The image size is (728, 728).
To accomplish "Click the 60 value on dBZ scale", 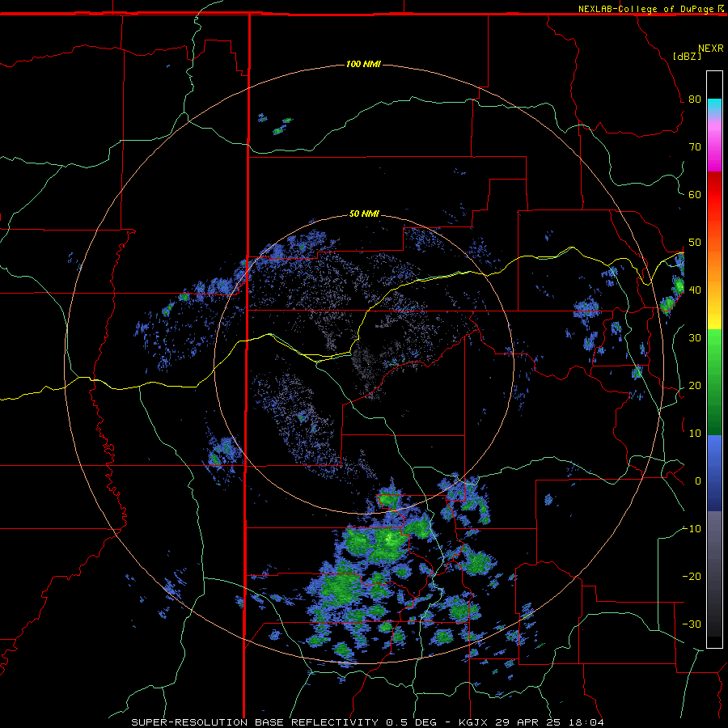I will click(x=695, y=194).
